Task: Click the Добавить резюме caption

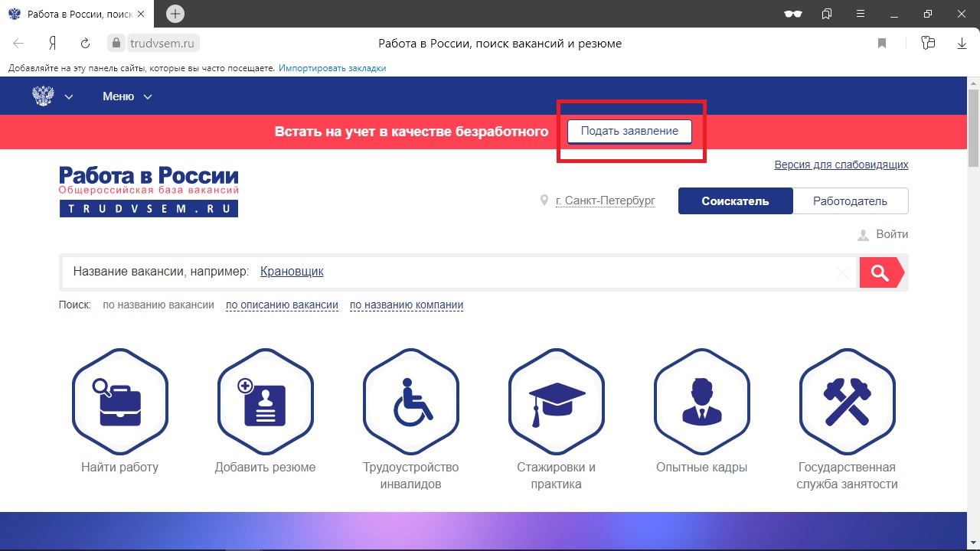Action: pyautogui.click(x=265, y=467)
